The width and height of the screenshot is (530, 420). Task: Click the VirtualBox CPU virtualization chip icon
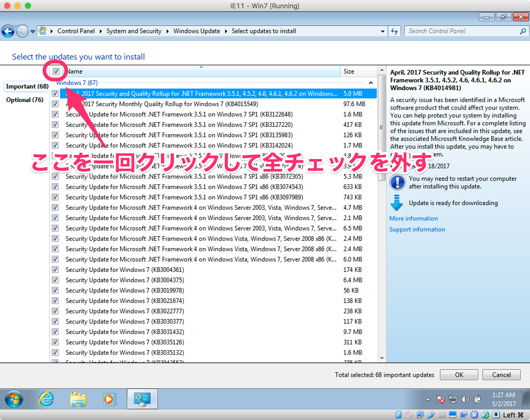[474, 415]
